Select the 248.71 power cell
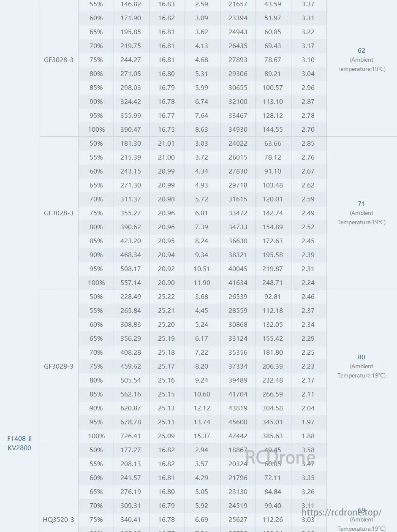This screenshot has width=397, height=532. [272, 282]
